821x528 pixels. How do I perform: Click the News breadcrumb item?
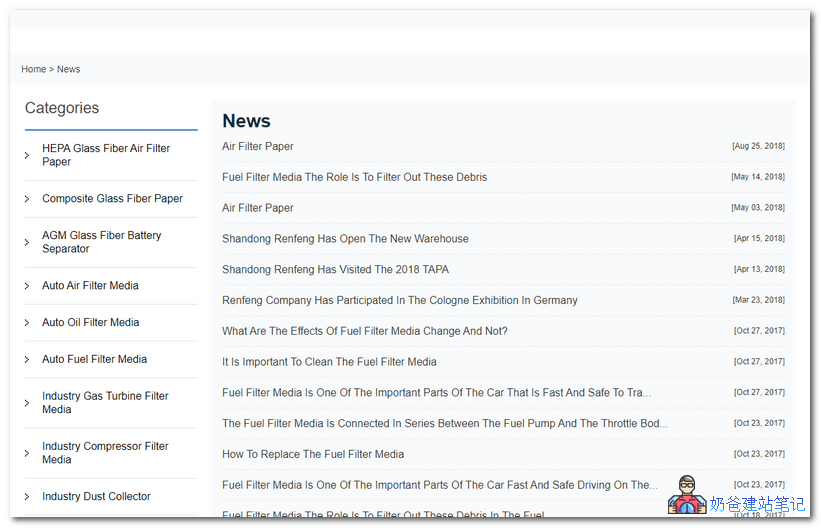point(68,69)
